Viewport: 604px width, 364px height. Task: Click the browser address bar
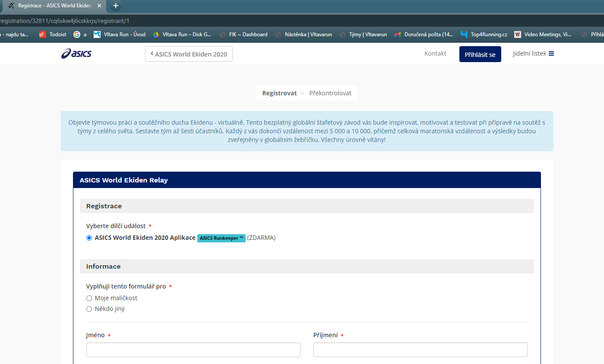(x=302, y=21)
